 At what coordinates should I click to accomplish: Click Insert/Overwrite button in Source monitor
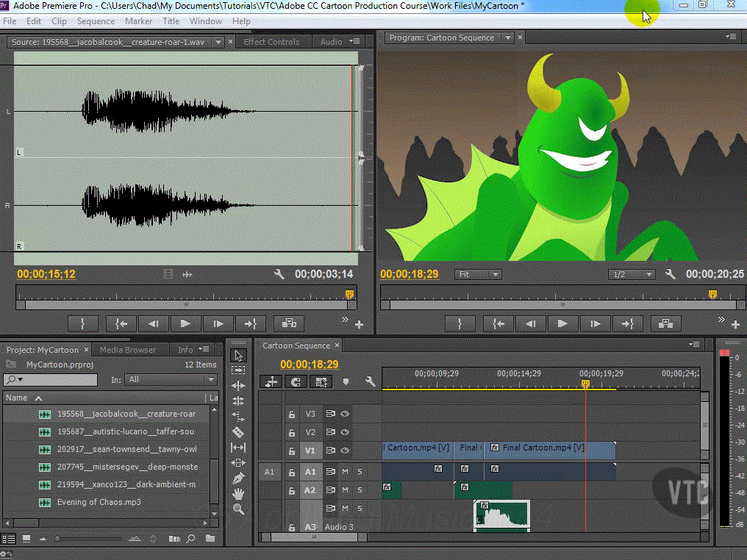(289, 324)
